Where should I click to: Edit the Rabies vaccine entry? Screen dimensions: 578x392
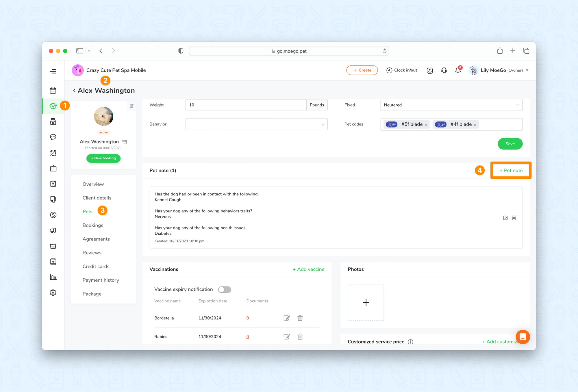(x=287, y=337)
